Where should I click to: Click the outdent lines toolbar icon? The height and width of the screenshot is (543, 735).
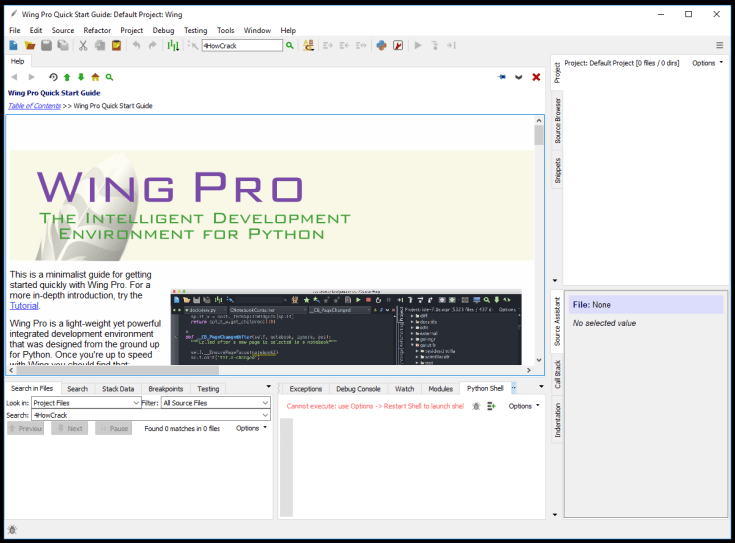coord(344,45)
